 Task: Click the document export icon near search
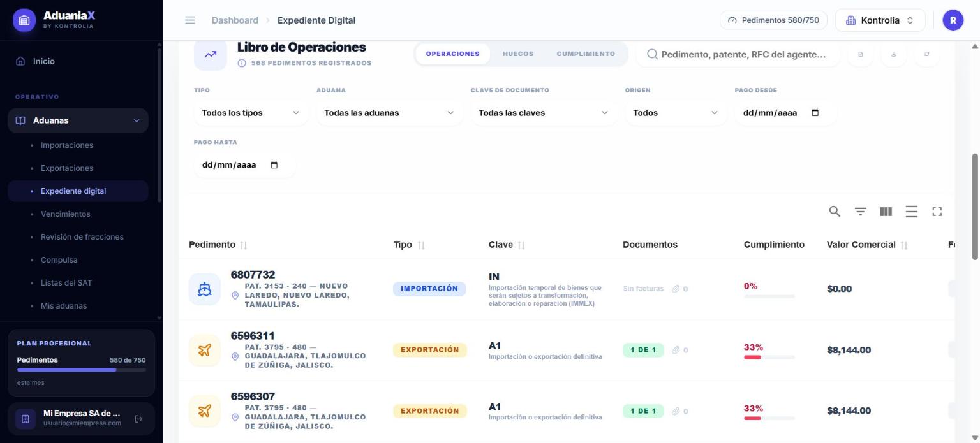pos(860,54)
